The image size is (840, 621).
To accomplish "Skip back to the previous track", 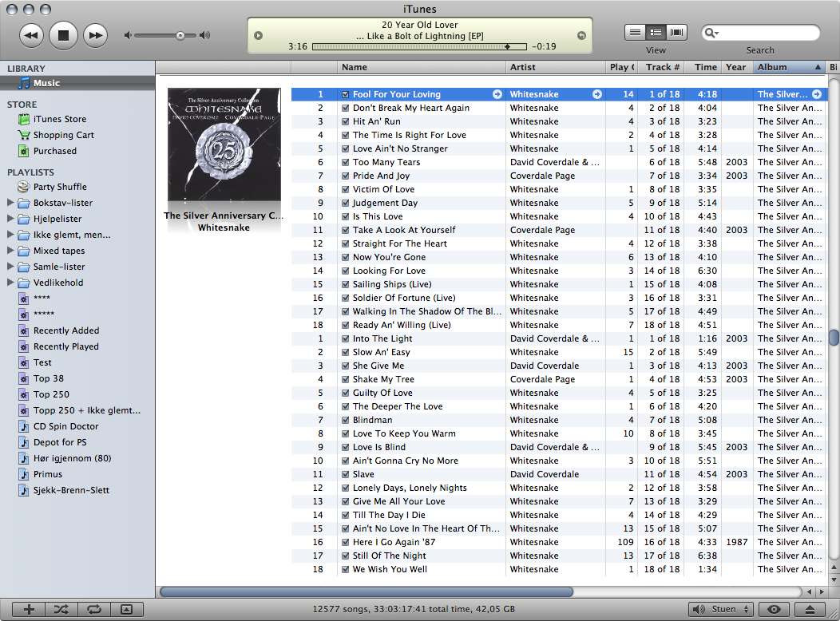I will click(x=31, y=35).
